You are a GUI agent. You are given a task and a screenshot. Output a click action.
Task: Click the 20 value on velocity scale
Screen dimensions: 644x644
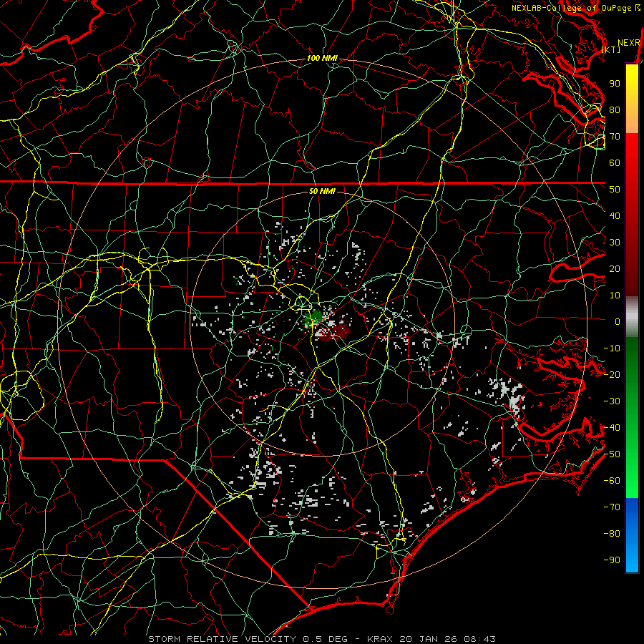(x=615, y=268)
